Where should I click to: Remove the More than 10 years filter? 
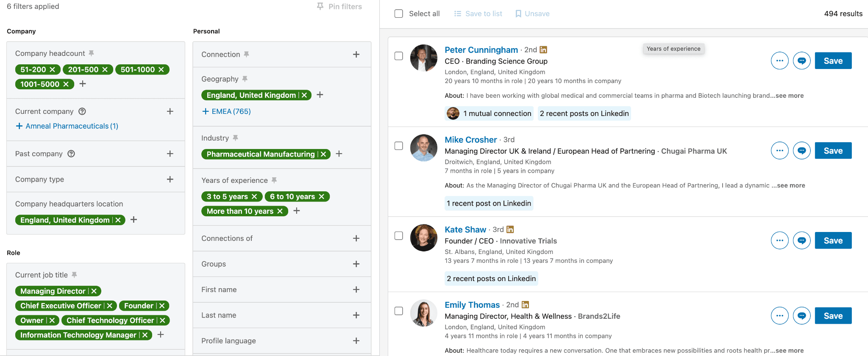click(280, 211)
